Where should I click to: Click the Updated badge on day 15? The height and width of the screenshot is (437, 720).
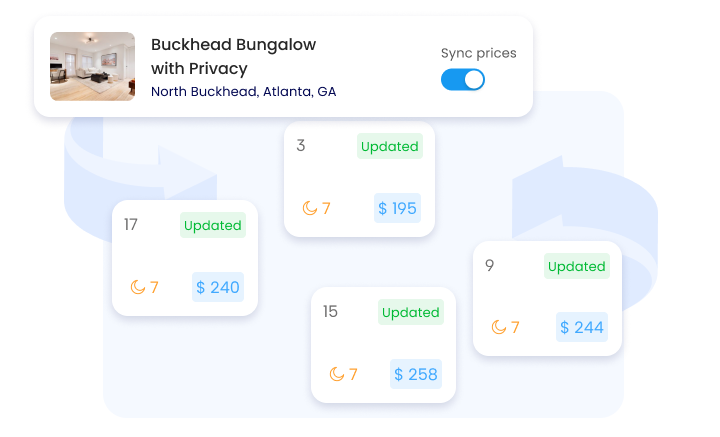[x=410, y=312]
